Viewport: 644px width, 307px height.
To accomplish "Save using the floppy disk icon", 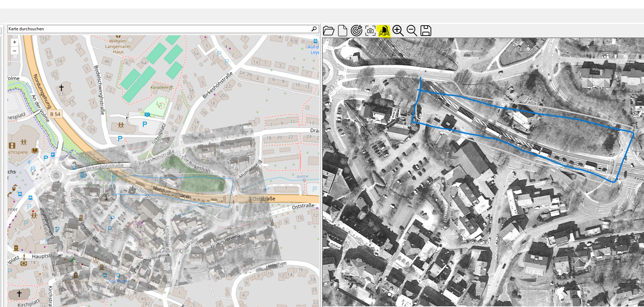I will pos(426,31).
